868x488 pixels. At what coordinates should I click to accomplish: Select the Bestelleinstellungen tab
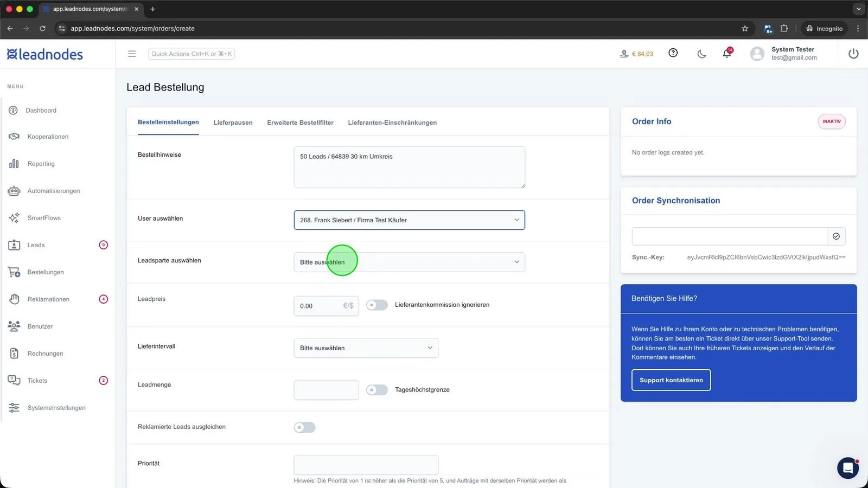(x=168, y=123)
